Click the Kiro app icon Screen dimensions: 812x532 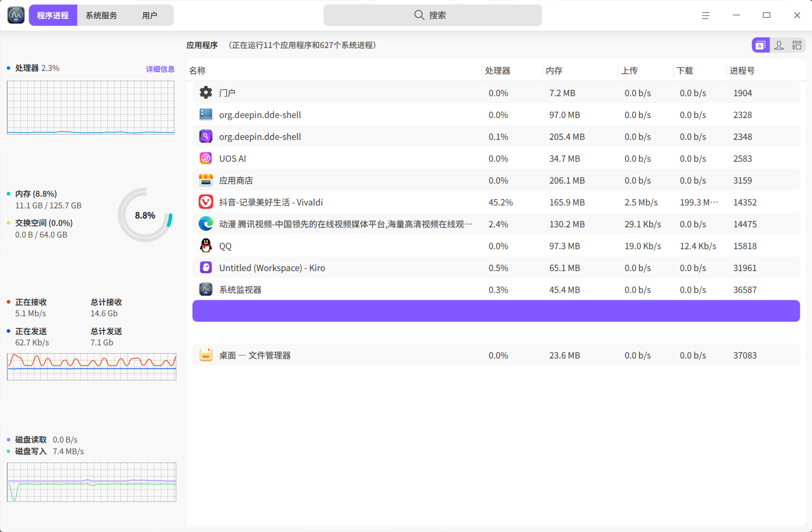point(206,267)
